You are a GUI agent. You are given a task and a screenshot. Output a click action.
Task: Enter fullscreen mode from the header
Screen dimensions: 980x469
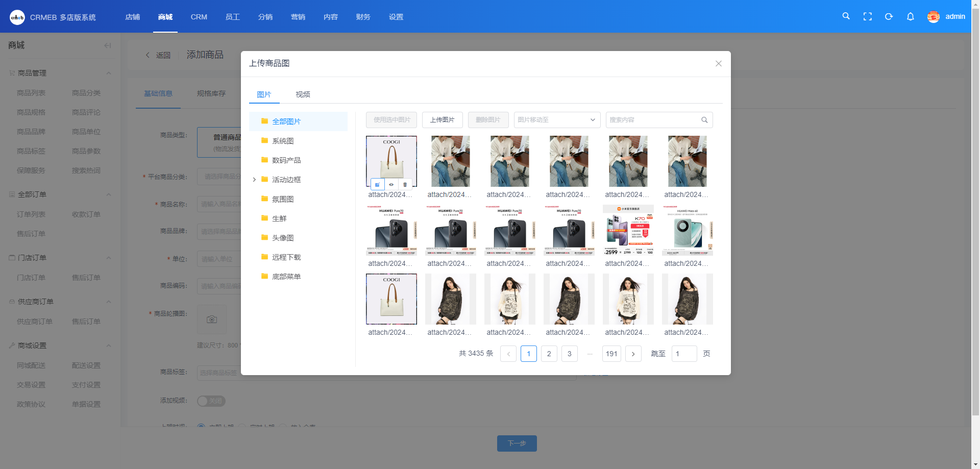867,16
